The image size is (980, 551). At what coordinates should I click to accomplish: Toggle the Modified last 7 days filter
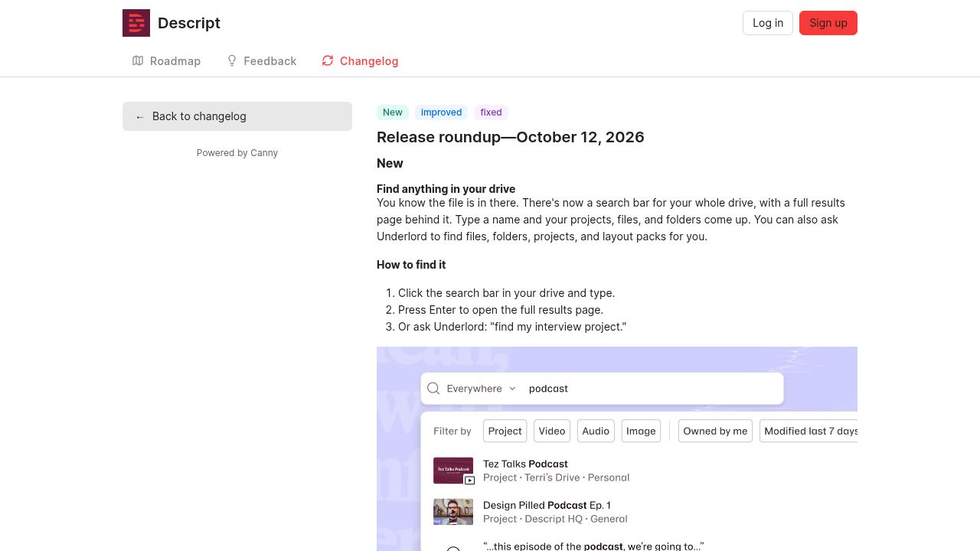[808, 431]
